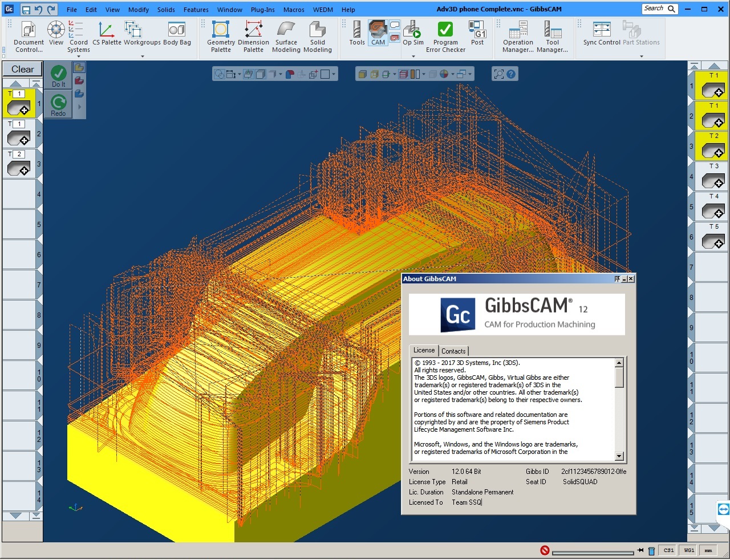
Task: Open the File menu
Action: (x=72, y=10)
